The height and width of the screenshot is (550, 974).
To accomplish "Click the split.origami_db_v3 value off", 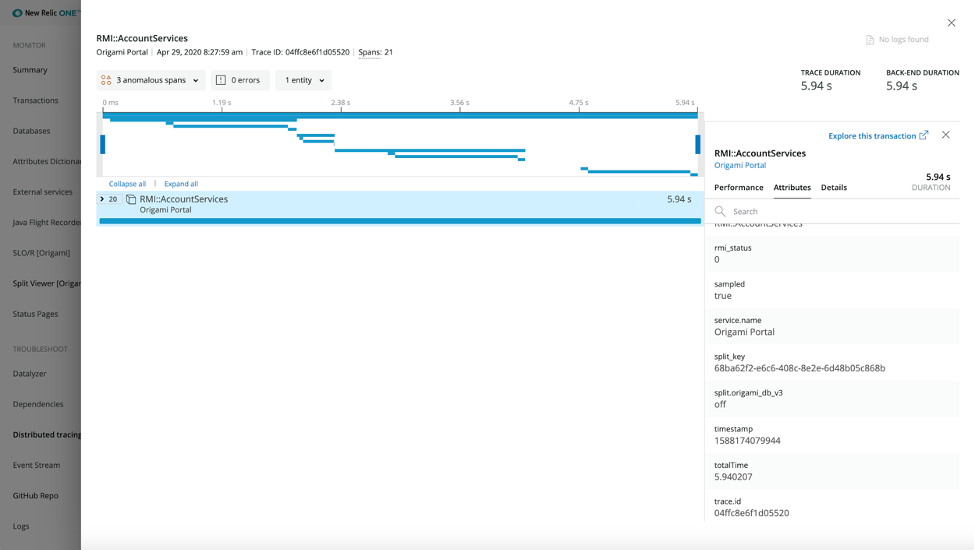I will point(720,404).
